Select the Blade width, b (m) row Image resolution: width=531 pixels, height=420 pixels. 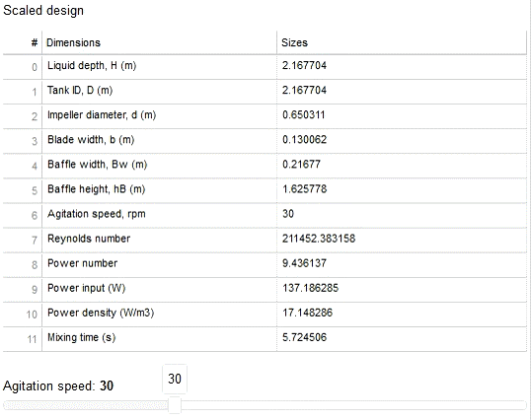coord(265,141)
